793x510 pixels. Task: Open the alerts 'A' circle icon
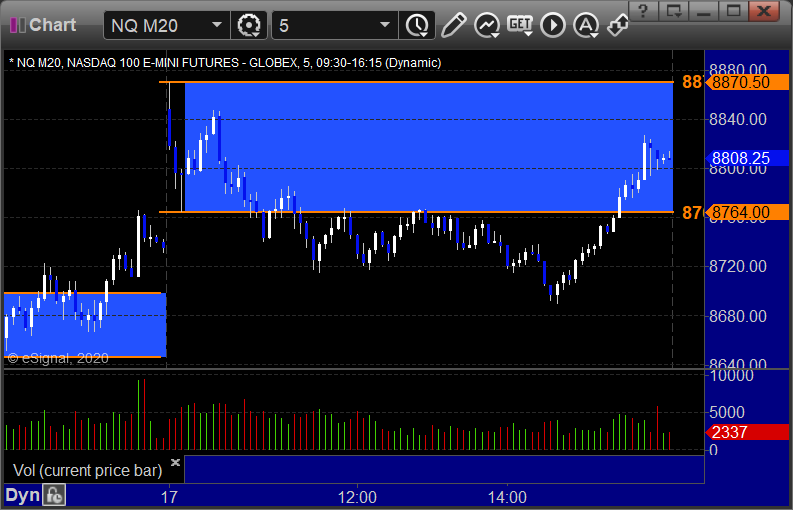586,25
